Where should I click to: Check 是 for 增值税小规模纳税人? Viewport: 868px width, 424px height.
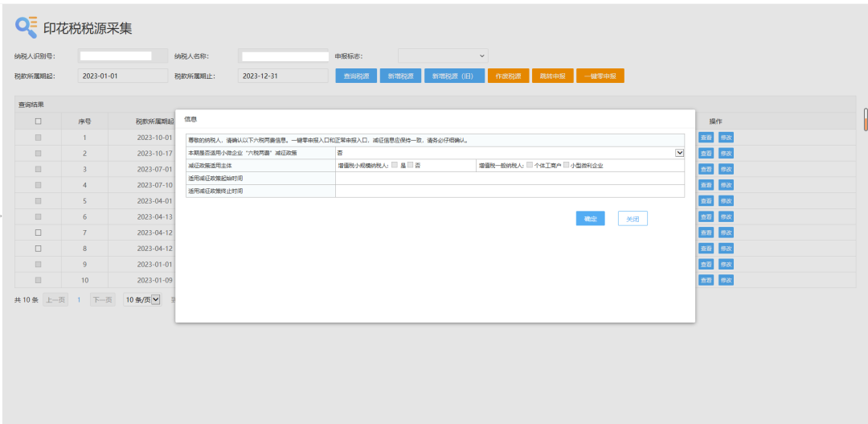[395, 165]
